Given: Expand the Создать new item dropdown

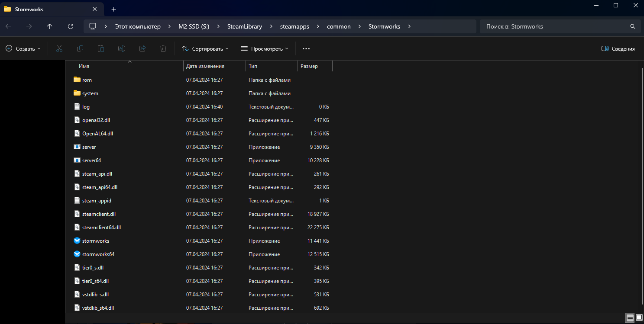Looking at the screenshot, I should click(23, 49).
